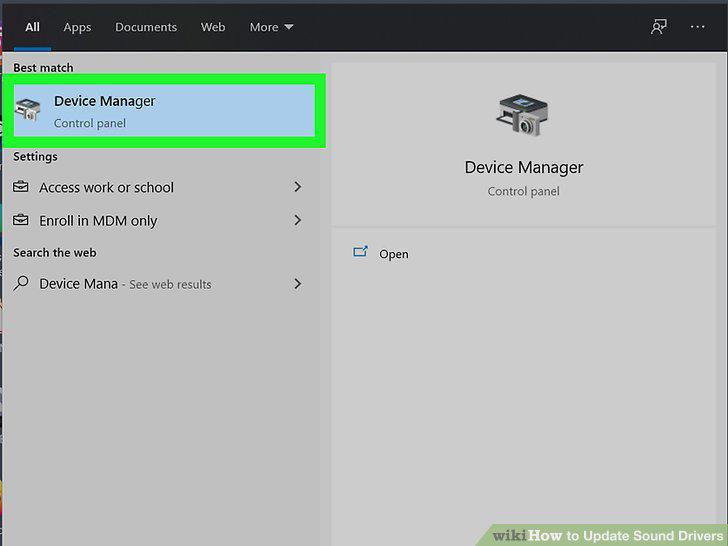Click Open in the preview pane
The width and height of the screenshot is (728, 546).
pos(394,254)
